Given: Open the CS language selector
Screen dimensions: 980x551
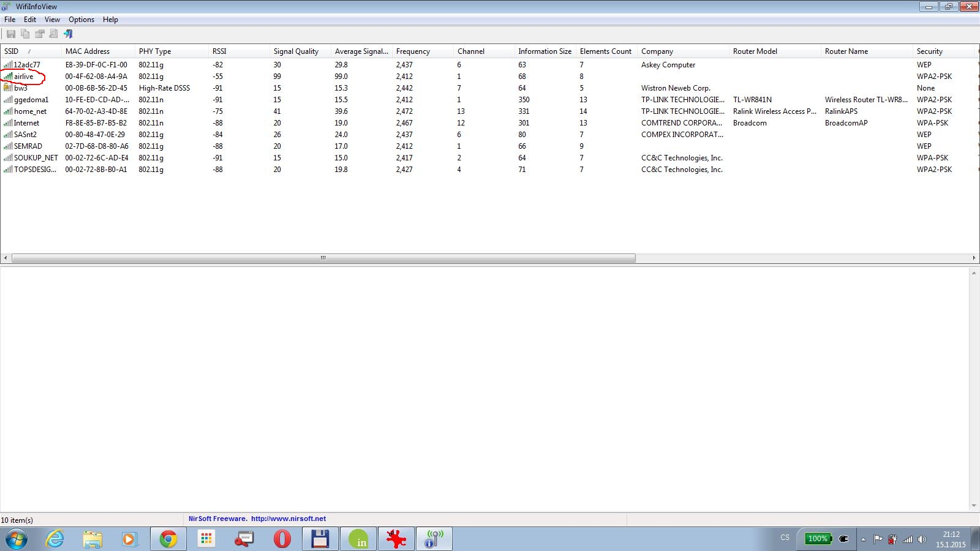Looking at the screenshot, I should [x=785, y=538].
